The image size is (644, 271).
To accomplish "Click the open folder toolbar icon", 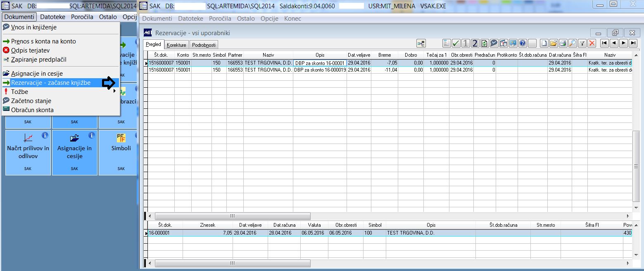I will coord(554,43).
